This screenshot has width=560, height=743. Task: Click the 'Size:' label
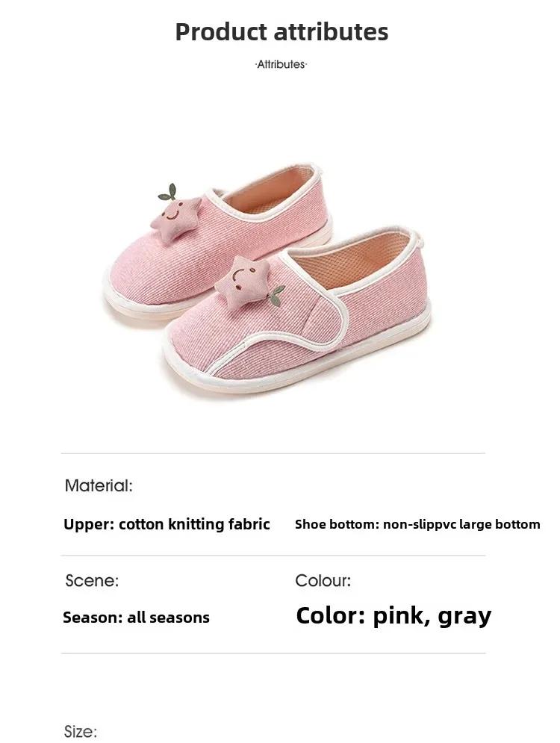81,731
